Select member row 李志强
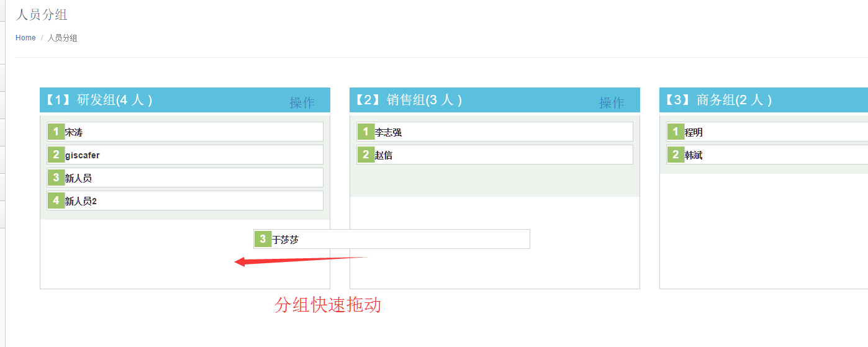This screenshot has width=868, height=347. pyautogui.click(x=495, y=132)
